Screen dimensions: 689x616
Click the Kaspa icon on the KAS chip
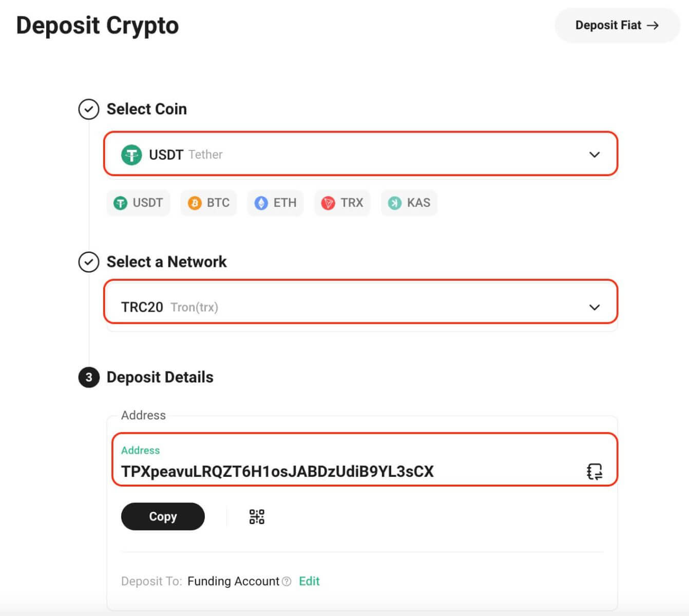[394, 203]
